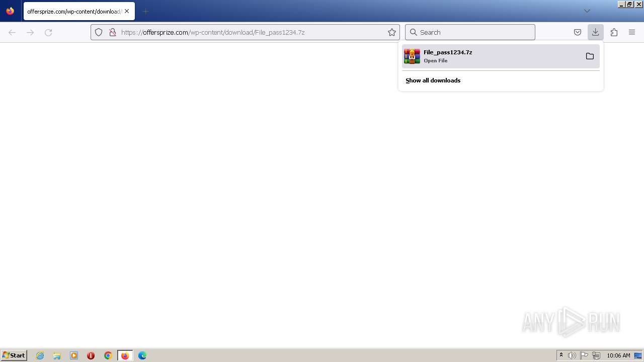
Task: Open the volume speaker tray icon
Action: pos(572,355)
